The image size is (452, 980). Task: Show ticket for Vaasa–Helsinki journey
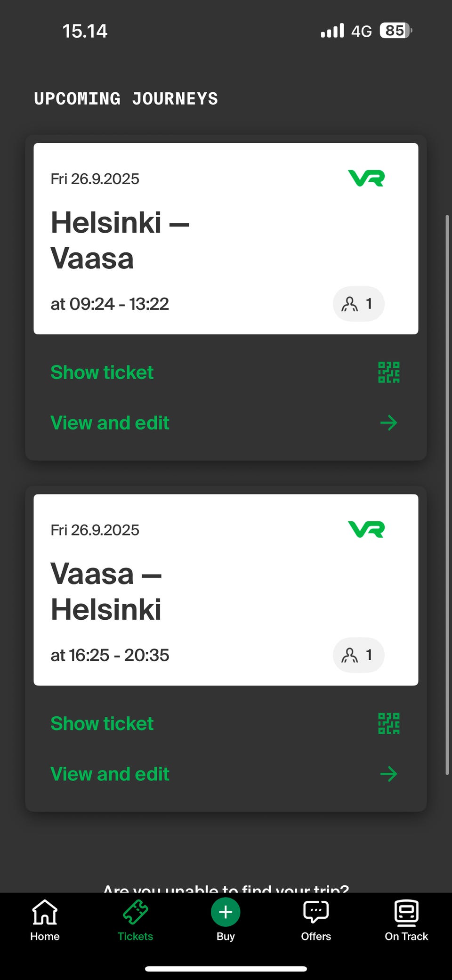pos(102,723)
